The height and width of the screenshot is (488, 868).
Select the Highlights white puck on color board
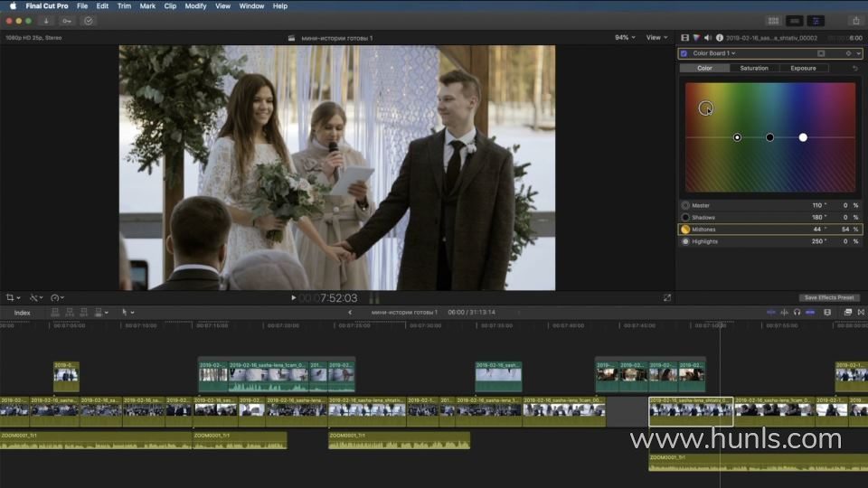coord(803,137)
